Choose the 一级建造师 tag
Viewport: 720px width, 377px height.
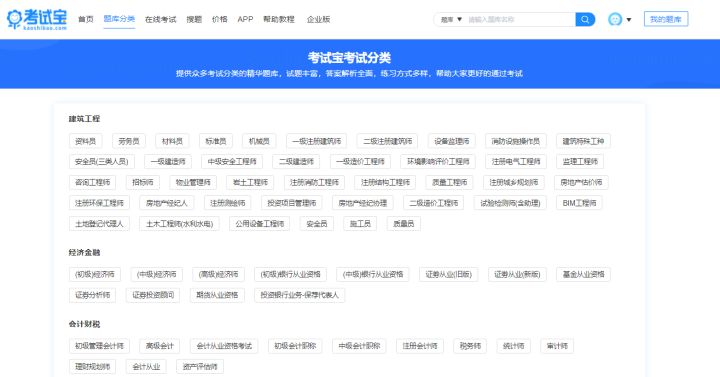pyautogui.click(x=168, y=162)
